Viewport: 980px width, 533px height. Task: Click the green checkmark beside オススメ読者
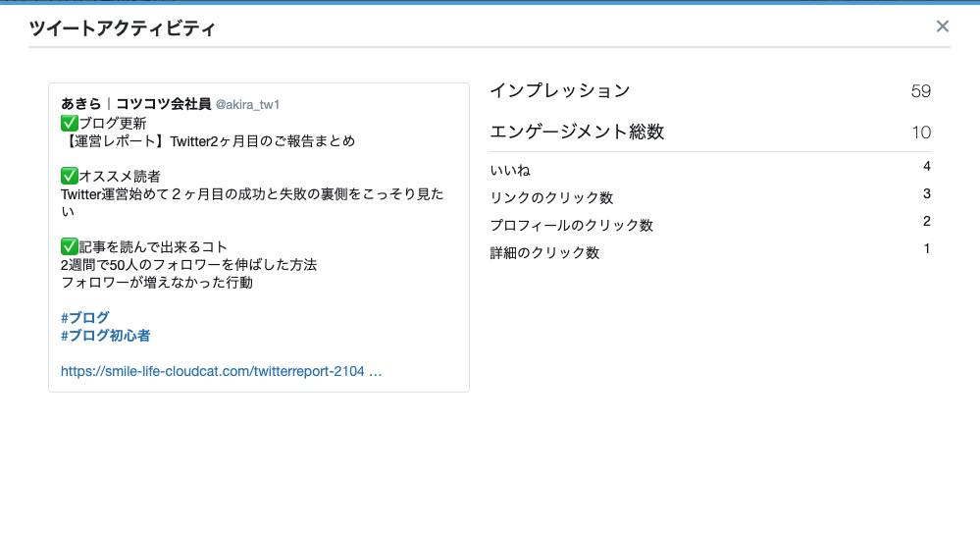click(69, 177)
